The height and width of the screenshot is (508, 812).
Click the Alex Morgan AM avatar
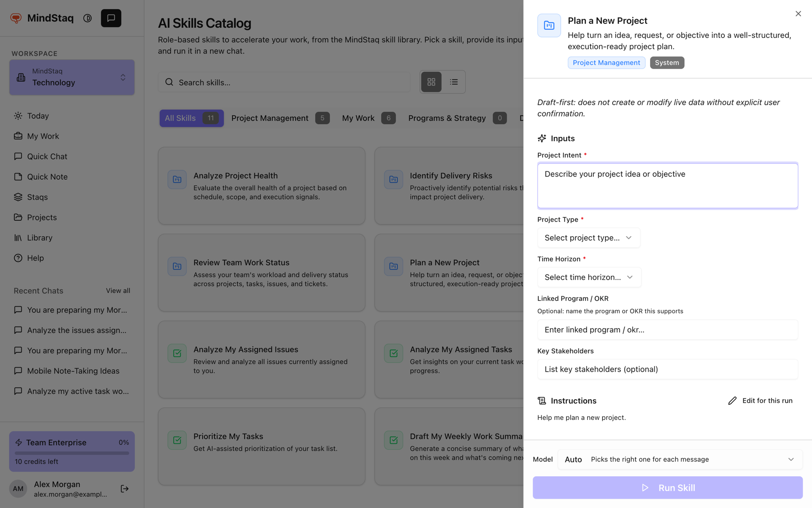[18, 489]
